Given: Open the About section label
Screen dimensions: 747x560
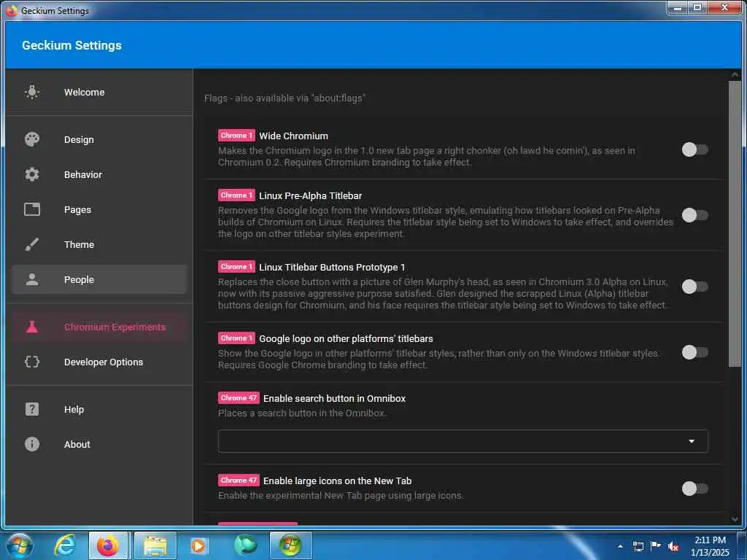Looking at the screenshot, I should click(x=77, y=444).
